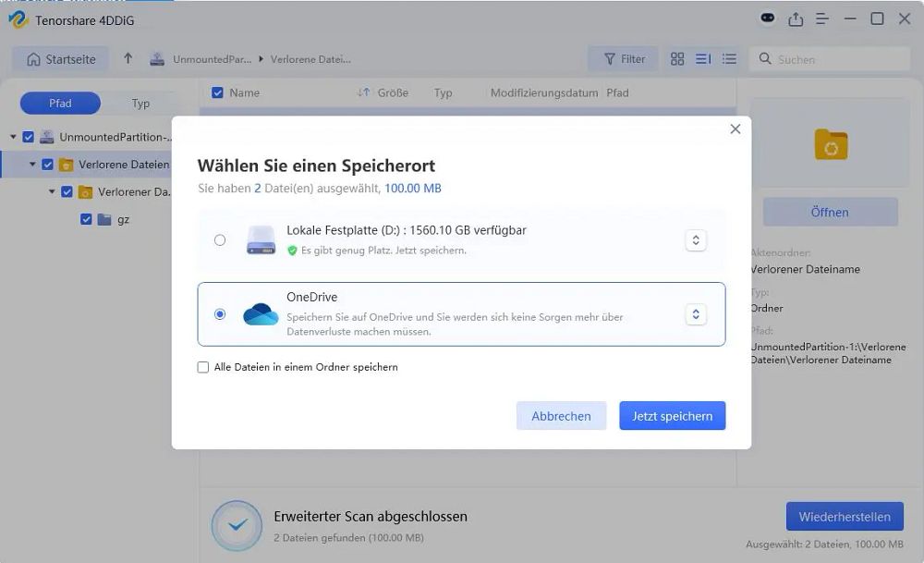The height and width of the screenshot is (563, 924).
Task: Switch to thumbnail grid view
Action: 677,59
